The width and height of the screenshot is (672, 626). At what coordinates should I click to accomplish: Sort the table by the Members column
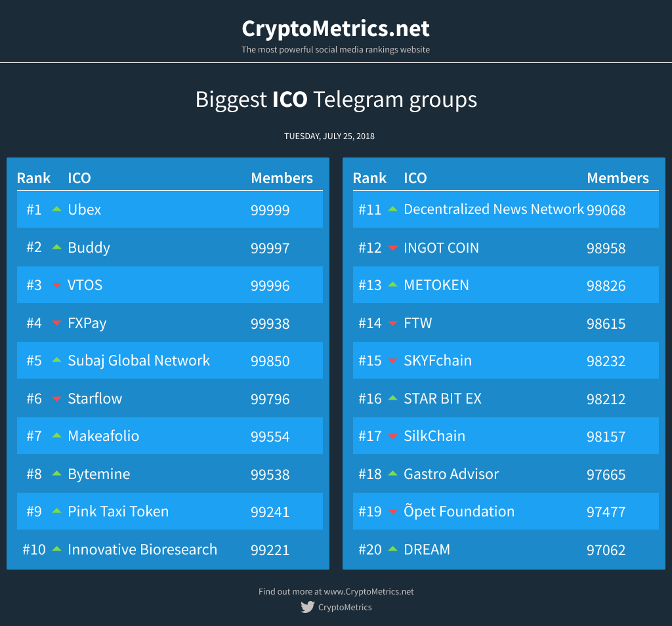pos(282,178)
